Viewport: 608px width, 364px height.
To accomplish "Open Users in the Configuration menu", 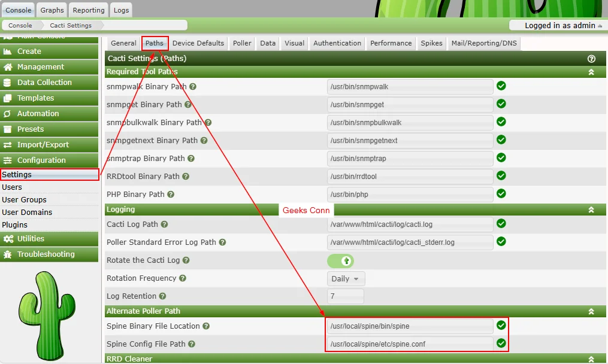I will pyautogui.click(x=12, y=187).
